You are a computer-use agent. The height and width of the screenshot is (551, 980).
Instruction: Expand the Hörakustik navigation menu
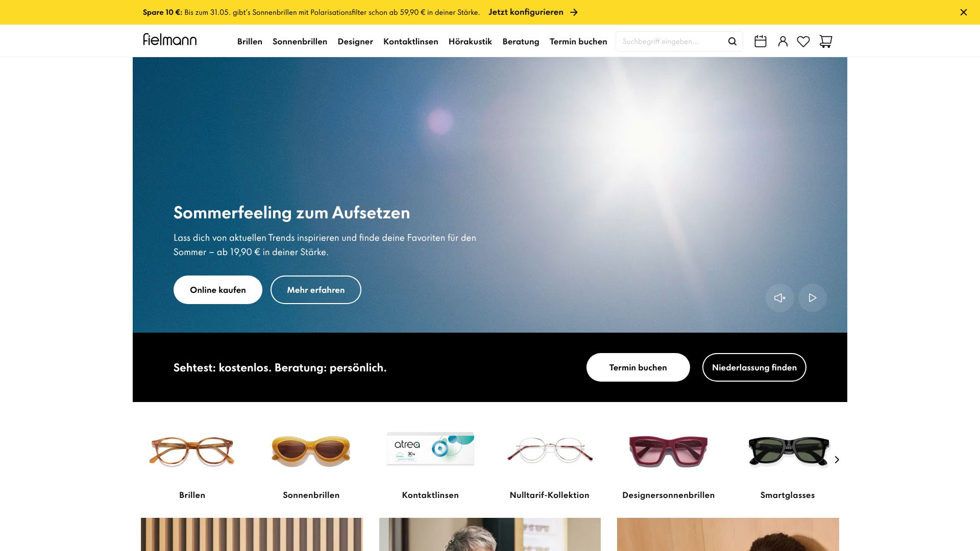[x=470, y=41]
